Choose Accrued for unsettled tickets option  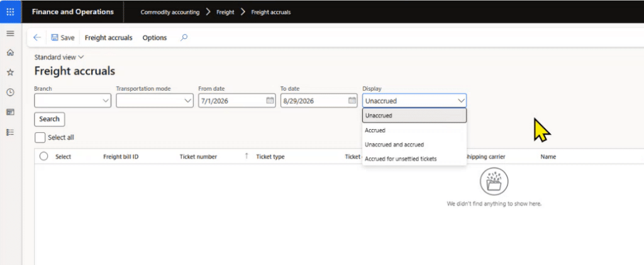[414, 159]
